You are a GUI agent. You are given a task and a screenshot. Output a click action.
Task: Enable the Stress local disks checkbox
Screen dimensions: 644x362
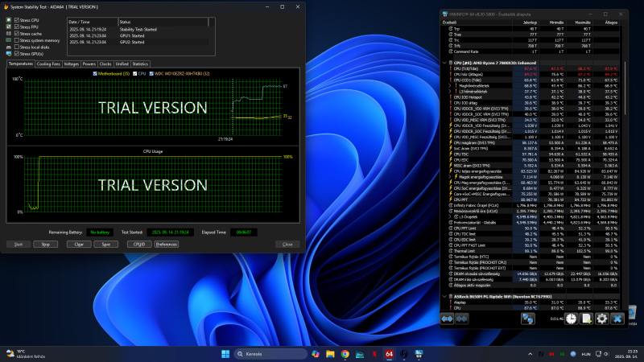point(17,47)
